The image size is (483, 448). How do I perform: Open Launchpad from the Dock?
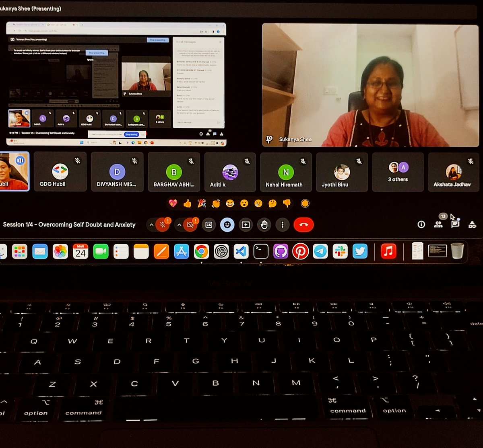(19, 252)
